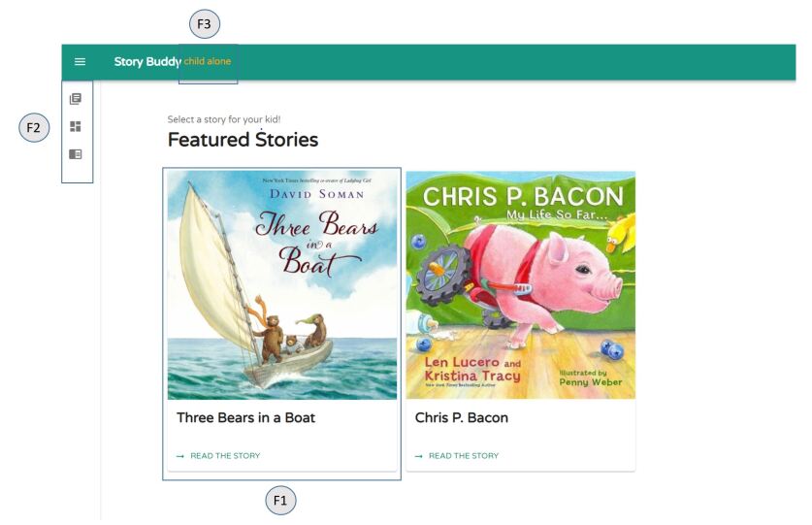Screen dimensions: 812x525
Task: Click the Story Buddy app title
Action: tap(147, 62)
